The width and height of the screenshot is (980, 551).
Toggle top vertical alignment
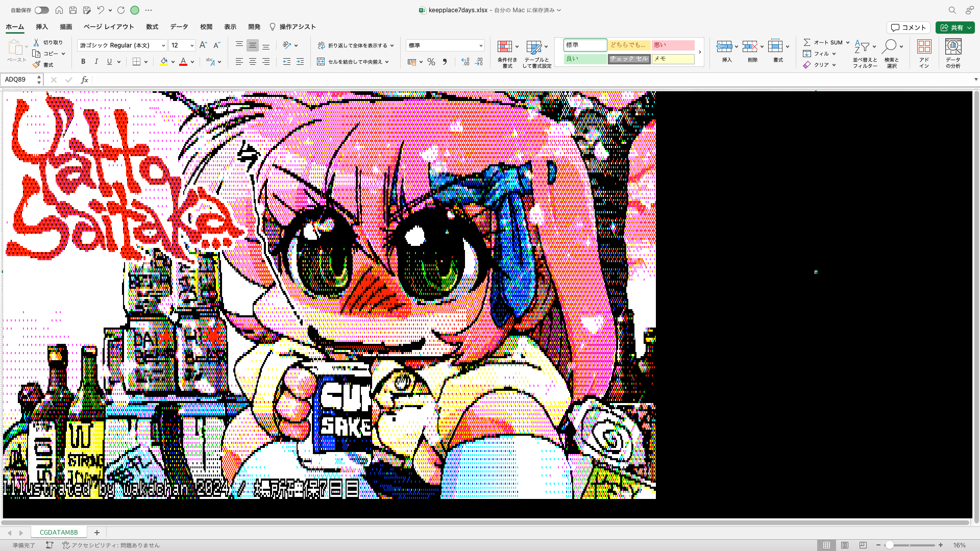(x=239, y=45)
